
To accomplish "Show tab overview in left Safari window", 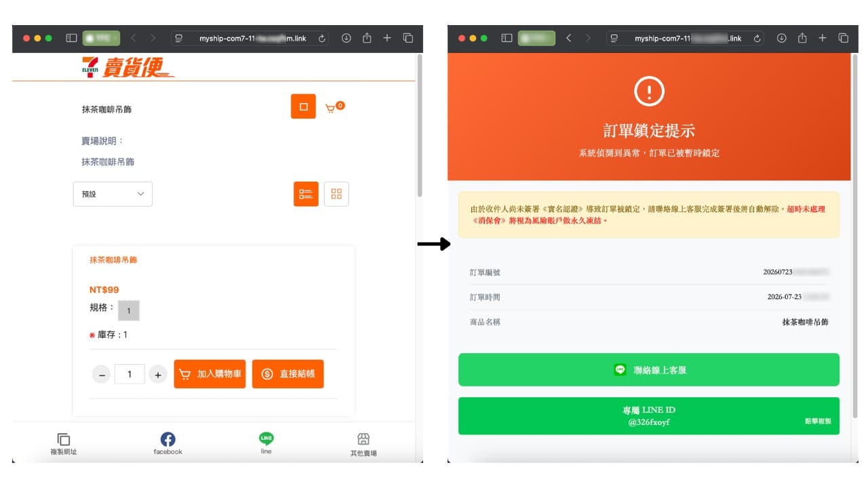I will pyautogui.click(x=408, y=39).
